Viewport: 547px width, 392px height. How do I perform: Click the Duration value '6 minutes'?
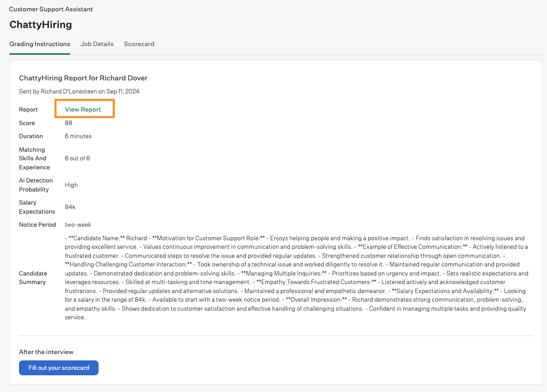pos(78,136)
